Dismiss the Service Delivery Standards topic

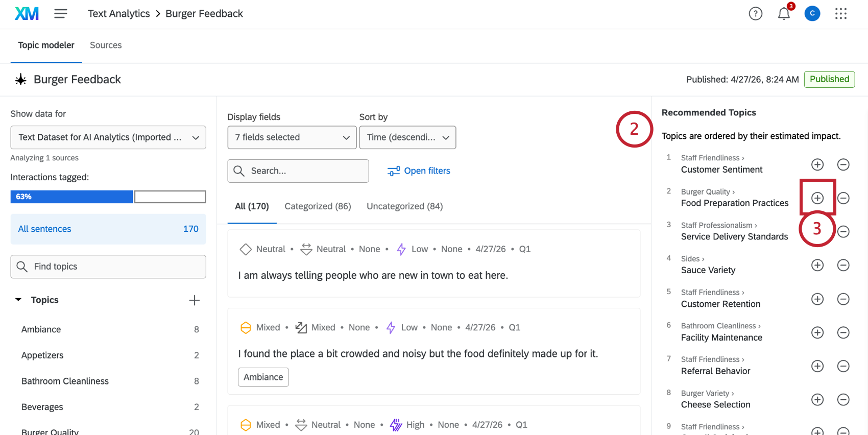pyautogui.click(x=843, y=232)
